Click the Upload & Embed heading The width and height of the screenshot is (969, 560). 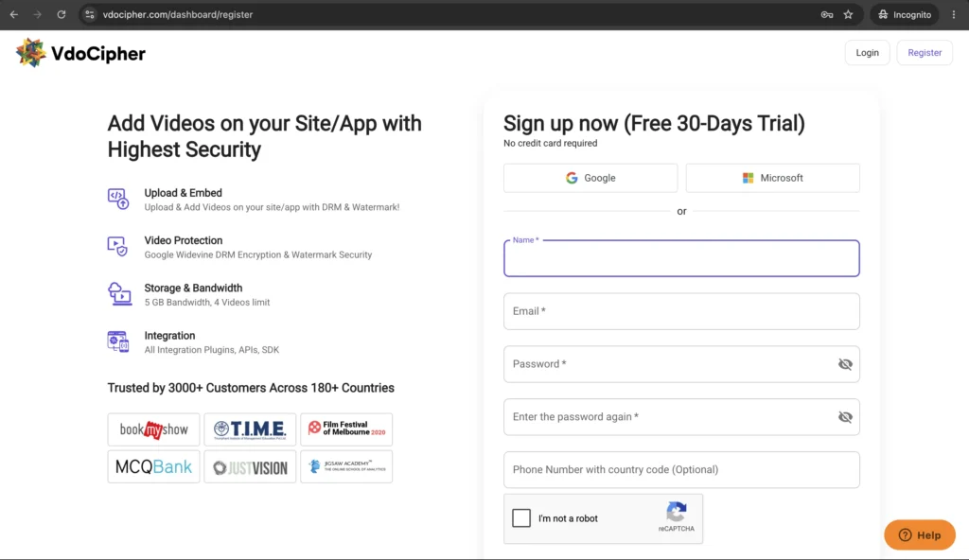coord(183,193)
